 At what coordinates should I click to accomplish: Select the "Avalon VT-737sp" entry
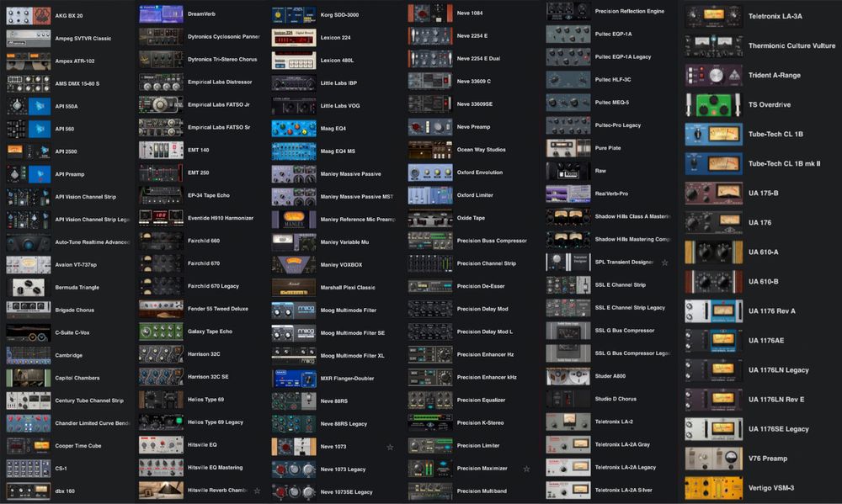[x=76, y=264]
